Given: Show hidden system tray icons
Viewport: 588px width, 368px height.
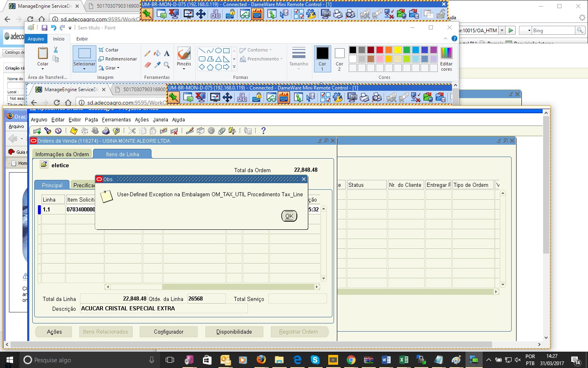Looking at the screenshot, I should point(488,360).
